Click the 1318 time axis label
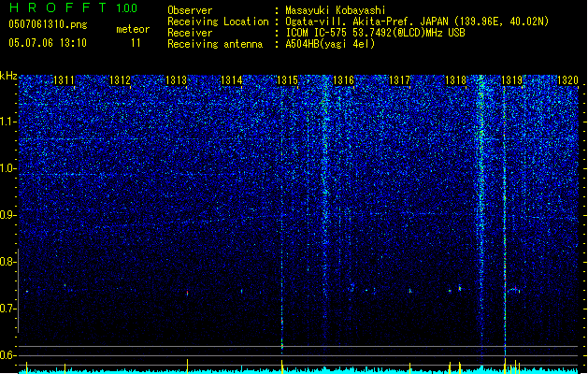The width and height of the screenshot is (588, 374). [x=455, y=80]
